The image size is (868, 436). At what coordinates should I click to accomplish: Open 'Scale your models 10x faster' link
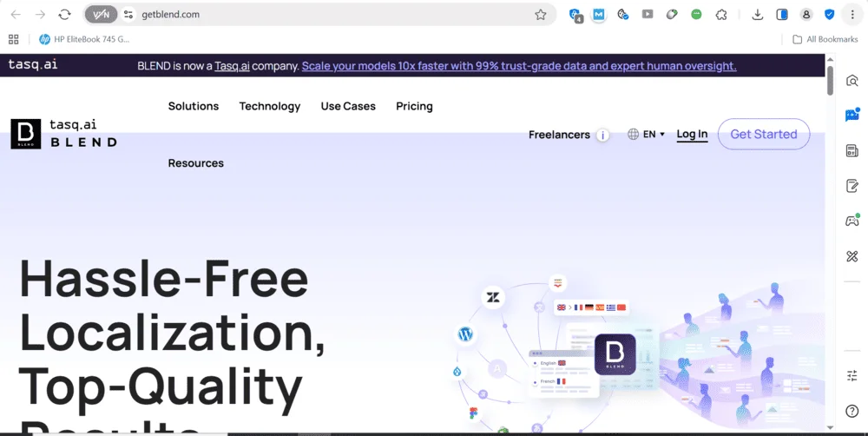tap(519, 66)
